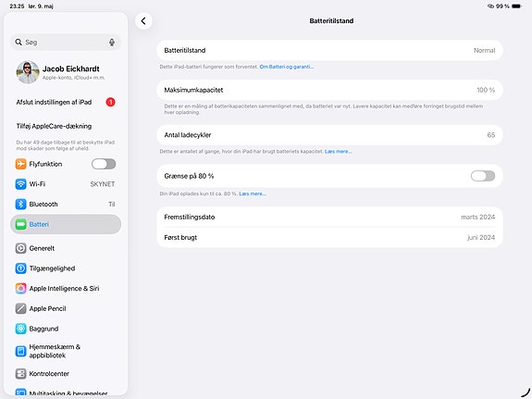Screen dimensions: 532x399
Task: Tap the back chevron button
Action: coord(143,21)
